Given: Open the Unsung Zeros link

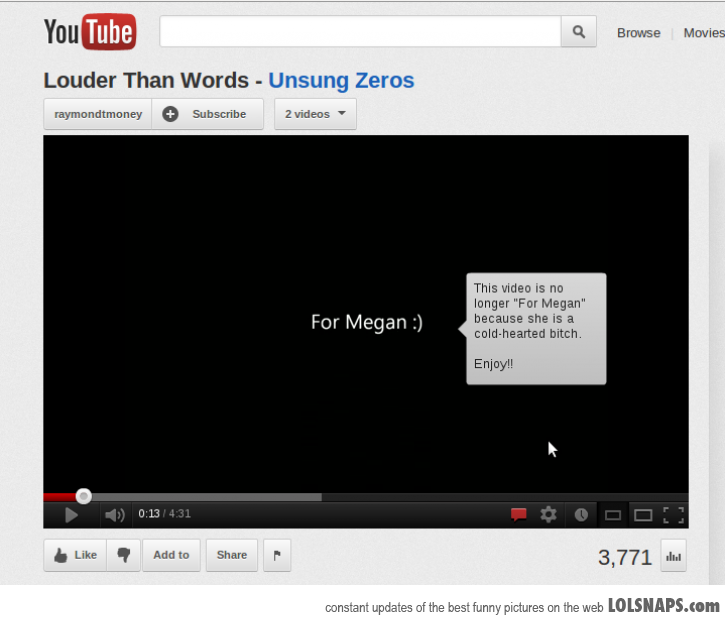Looking at the screenshot, I should [x=341, y=81].
